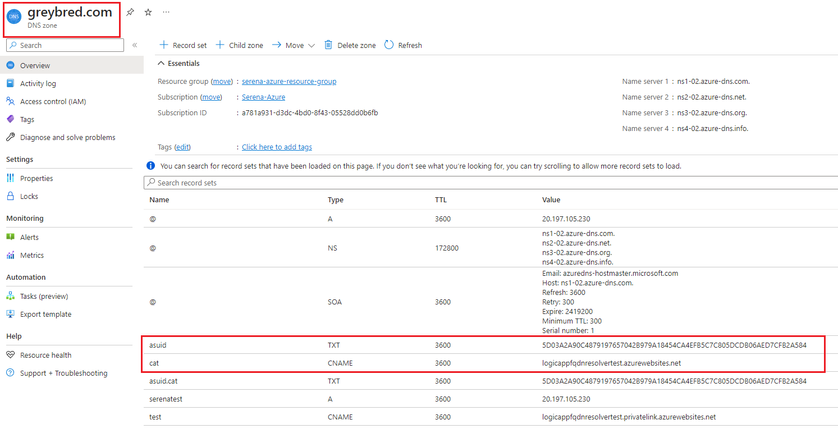Click the Tags sidebar icon
This screenshot has width=838, height=436.
[10, 119]
